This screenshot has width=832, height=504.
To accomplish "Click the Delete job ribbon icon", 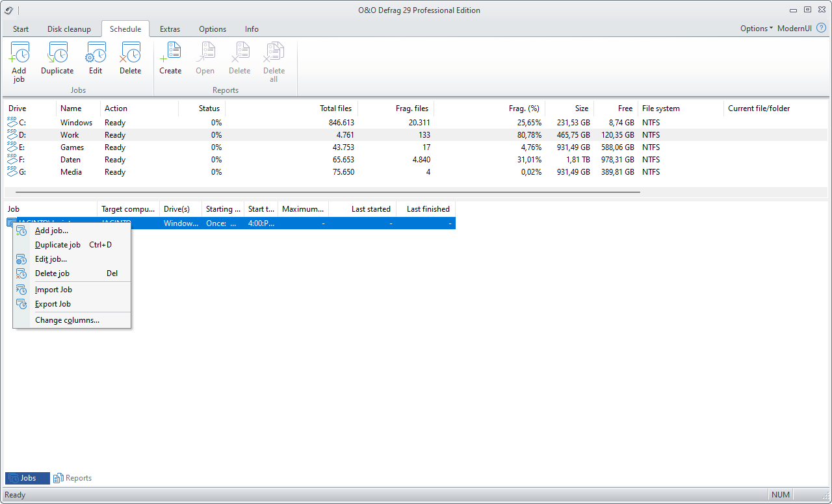I will (x=130, y=53).
